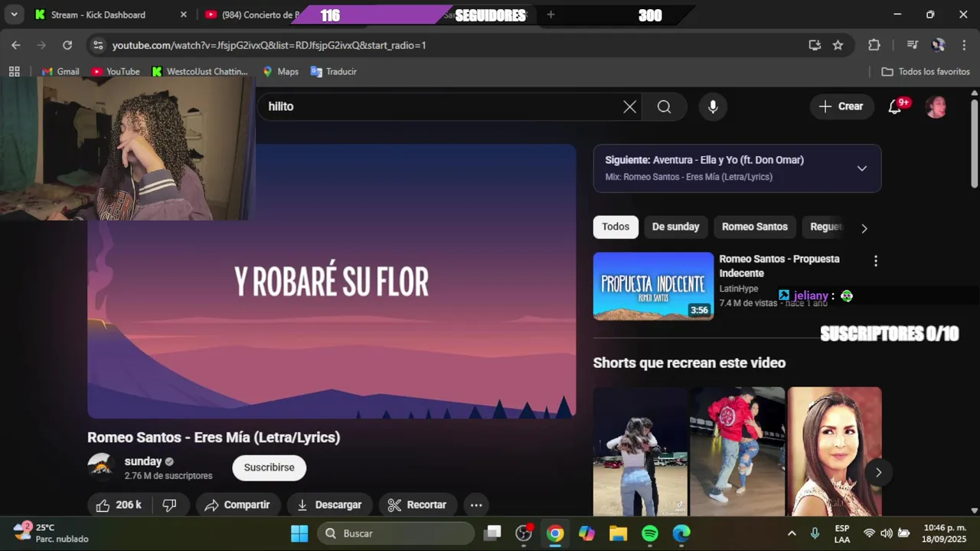Open the options menu for Propuesta Indecente video

pyautogui.click(x=876, y=261)
